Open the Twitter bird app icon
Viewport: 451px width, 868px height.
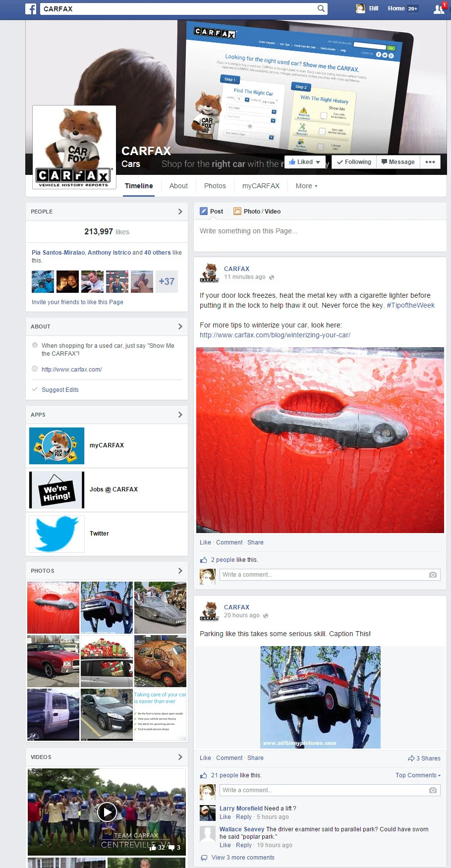pyautogui.click(x=56, y=534)
